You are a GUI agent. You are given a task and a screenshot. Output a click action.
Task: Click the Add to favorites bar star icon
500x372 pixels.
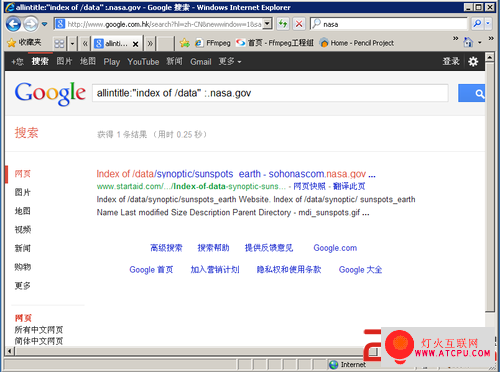coord(184,43)
